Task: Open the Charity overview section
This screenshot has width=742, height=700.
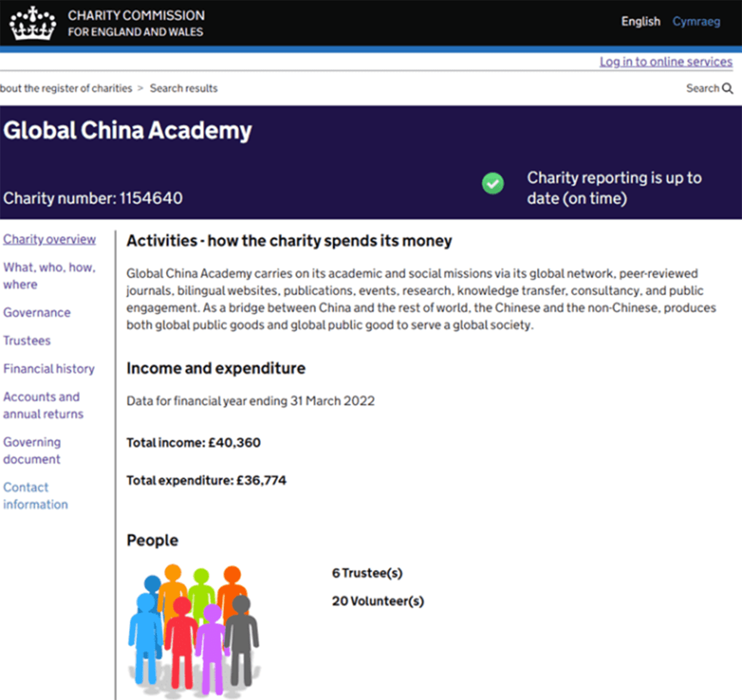Action: pos(49,239)
